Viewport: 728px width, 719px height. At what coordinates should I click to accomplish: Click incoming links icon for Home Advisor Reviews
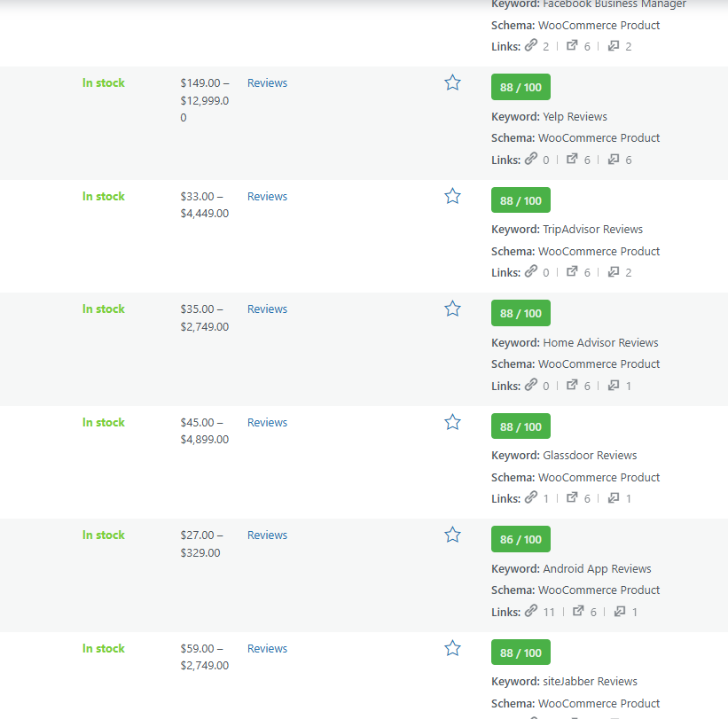click(614, 386)
